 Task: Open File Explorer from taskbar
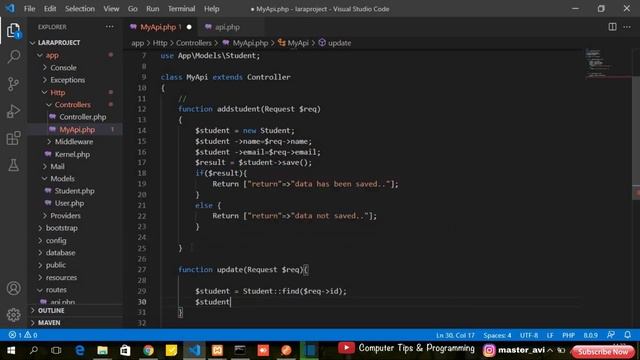102,350
